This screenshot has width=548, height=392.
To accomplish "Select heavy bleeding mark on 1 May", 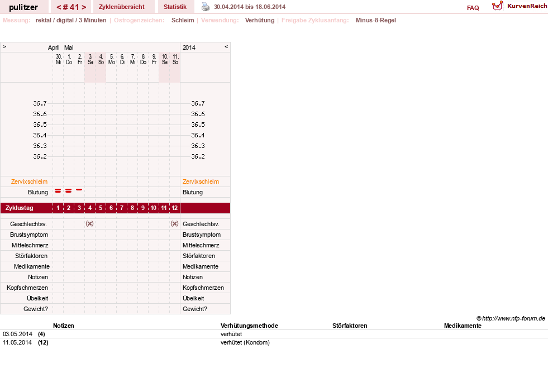I will (x=69, y=191).
